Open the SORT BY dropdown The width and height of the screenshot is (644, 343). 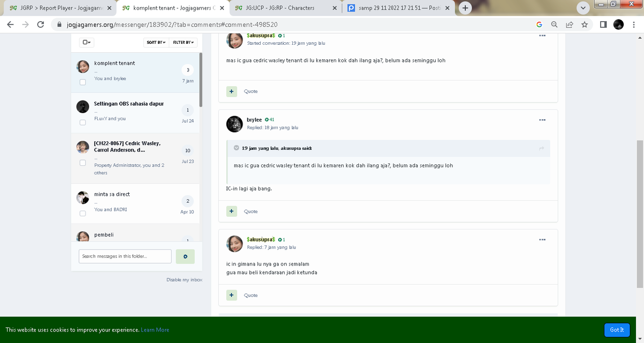(x=156, y=42)
